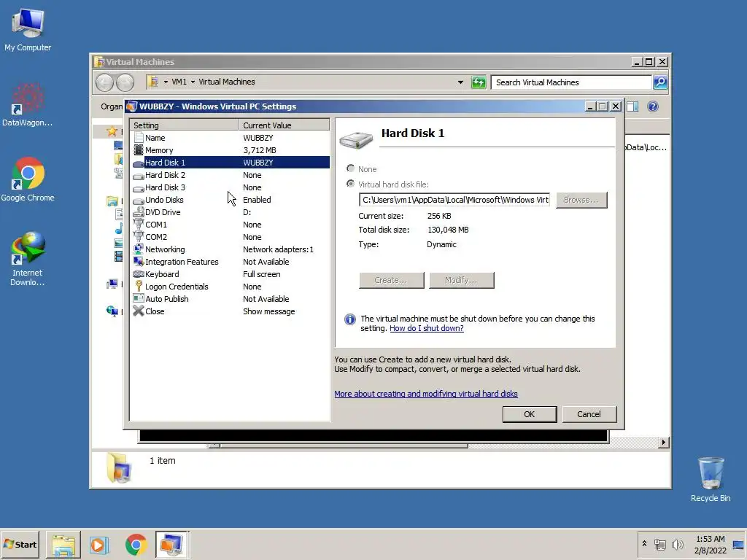Open the Recycle Bin
The height and width of the screenshot is (560, 747).
pos(711,480)
